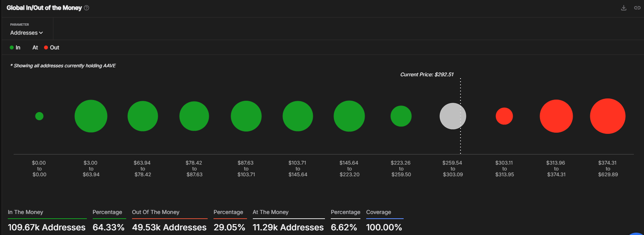Select the green bubble for $223.26 to $259.50
The width and height of the screenshot is (644, 235).
point(401,116)
